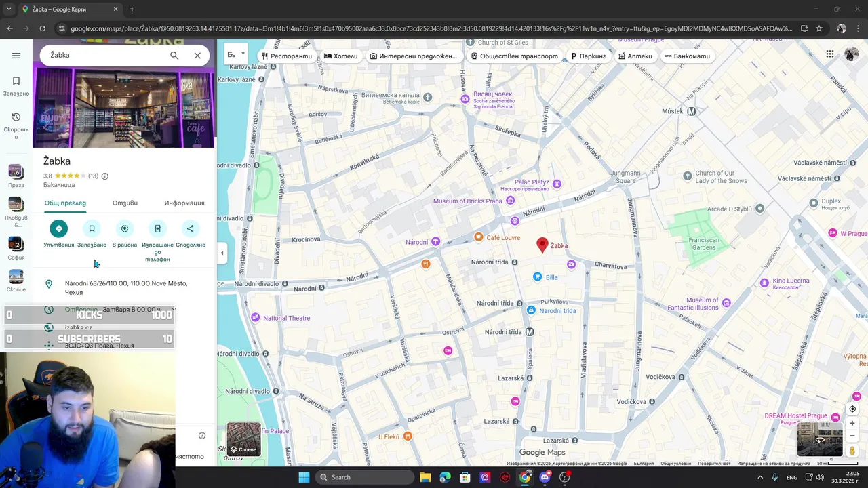Click the search magnifier icon
Viewport: 868px width, 488px height.
point(174,56)
